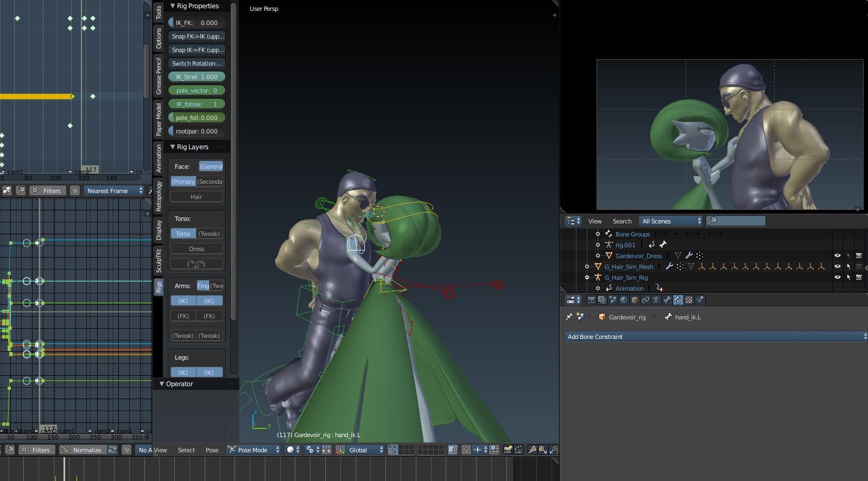Click the transform manipulator axis icon

340,450
